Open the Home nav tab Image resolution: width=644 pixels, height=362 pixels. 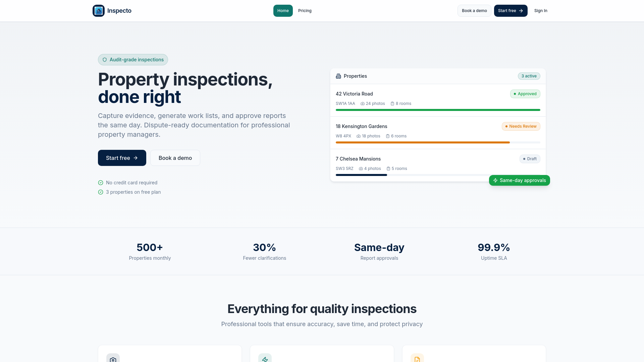283,11
